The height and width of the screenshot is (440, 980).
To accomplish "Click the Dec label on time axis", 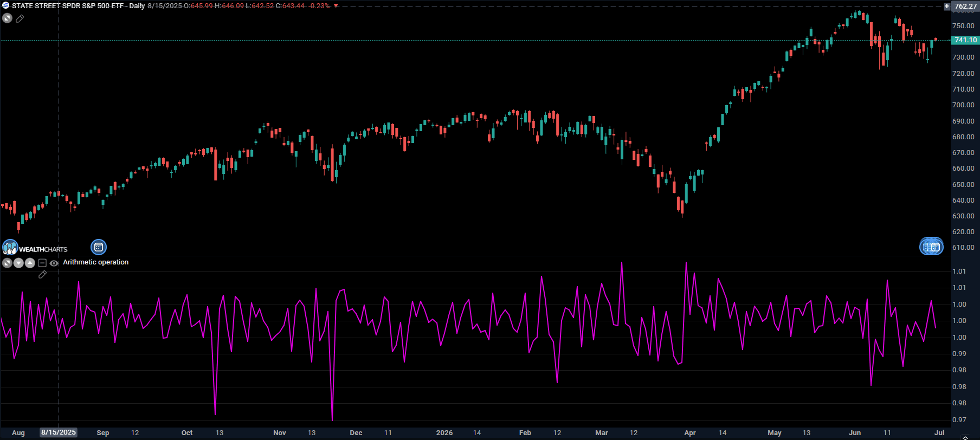I will click(356, 433).
